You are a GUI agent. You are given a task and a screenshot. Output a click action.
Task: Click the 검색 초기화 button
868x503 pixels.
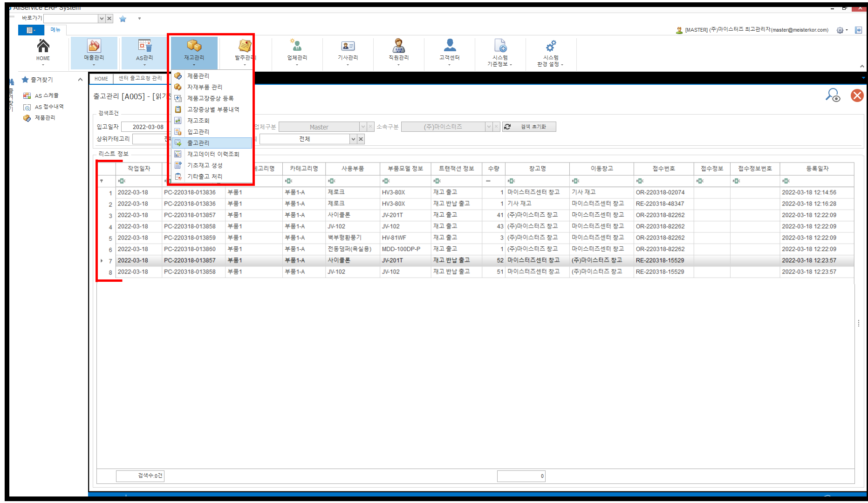529,127
